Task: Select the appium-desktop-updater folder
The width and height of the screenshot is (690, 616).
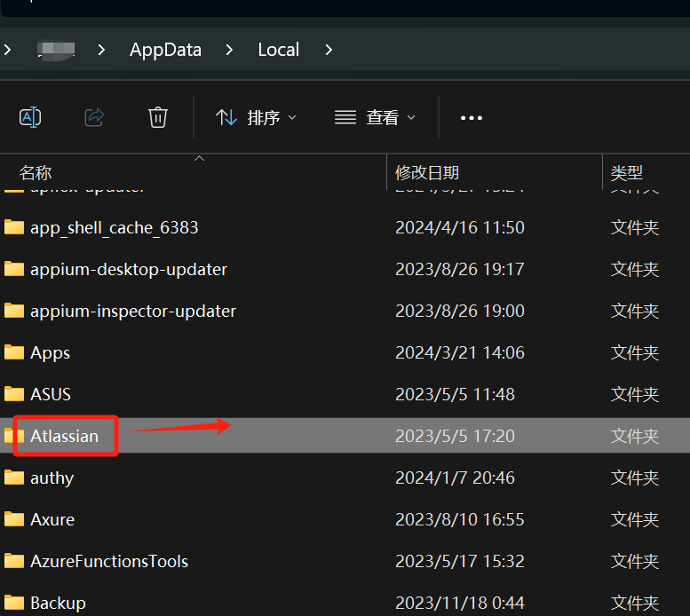Action: (128, 269)
